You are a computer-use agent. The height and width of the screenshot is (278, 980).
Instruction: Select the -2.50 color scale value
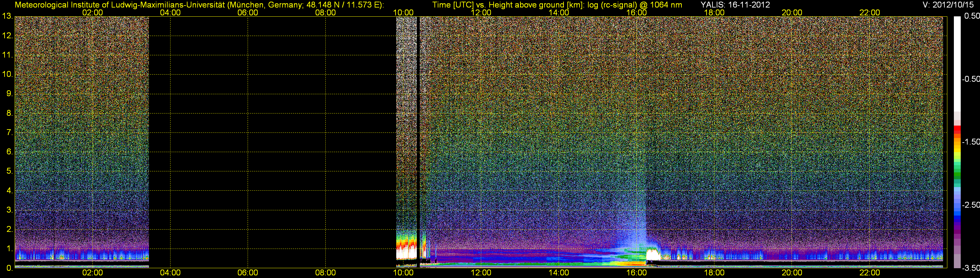[971, 205]
